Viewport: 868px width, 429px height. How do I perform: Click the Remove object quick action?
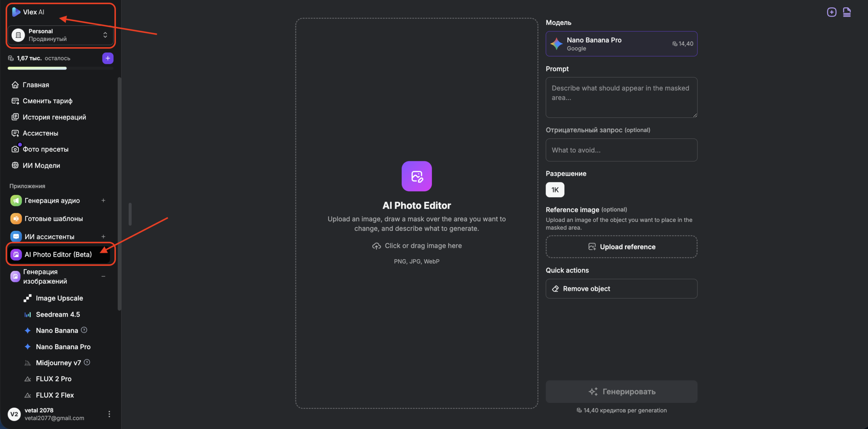(621, 288)
